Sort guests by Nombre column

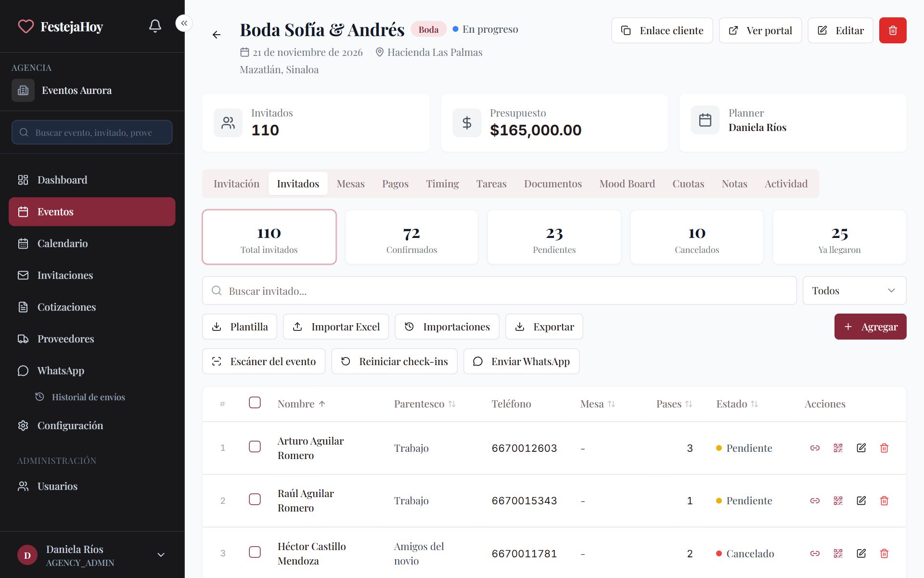(302, 404)
